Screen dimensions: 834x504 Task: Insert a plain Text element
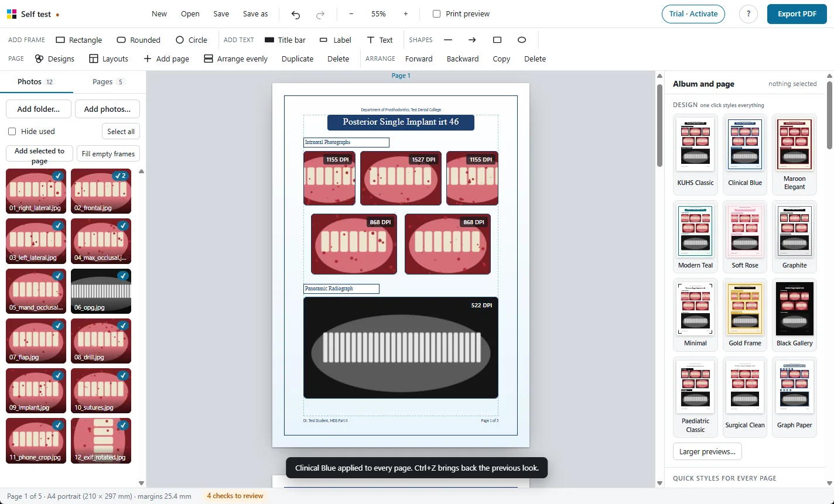(380, 40)
